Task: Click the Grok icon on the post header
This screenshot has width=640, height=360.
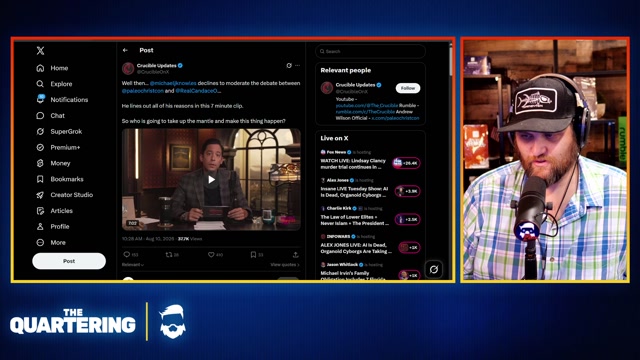Action: pos(289,65)
